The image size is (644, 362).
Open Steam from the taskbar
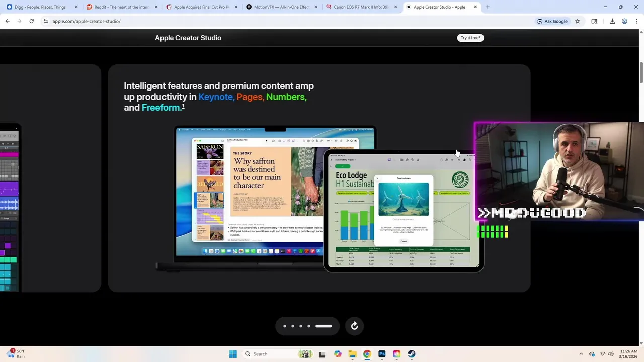coord(412,354)
